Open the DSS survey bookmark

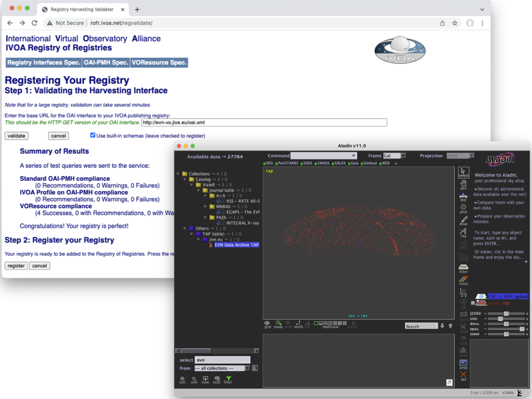268,163
